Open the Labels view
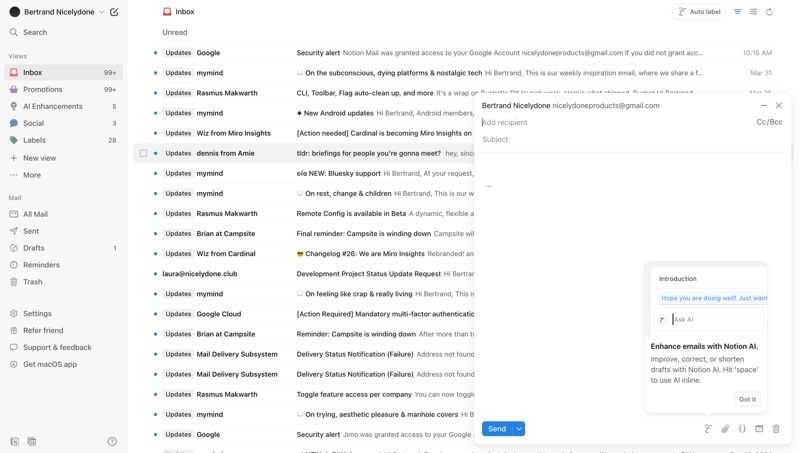 pos(63,140)
